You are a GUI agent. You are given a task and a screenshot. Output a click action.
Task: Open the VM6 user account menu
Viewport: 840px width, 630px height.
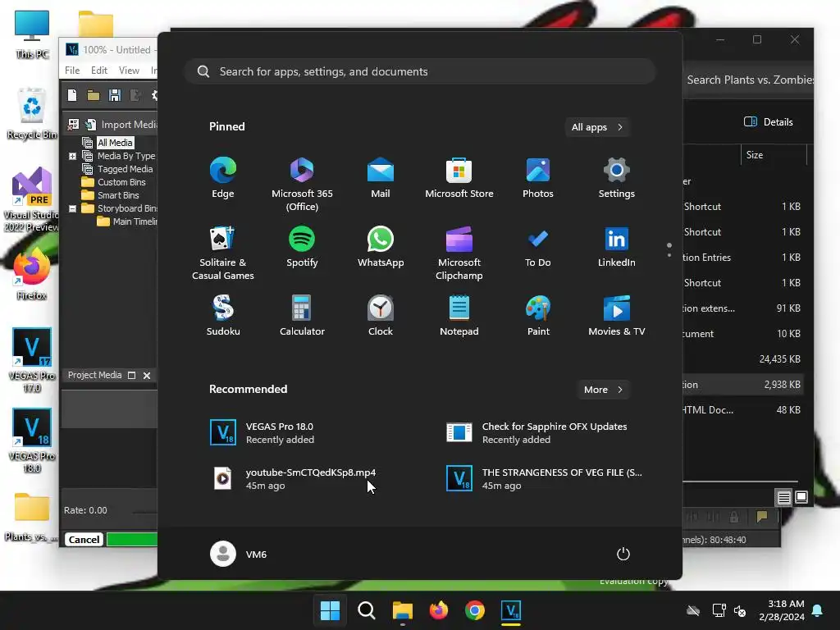(239, 554)
